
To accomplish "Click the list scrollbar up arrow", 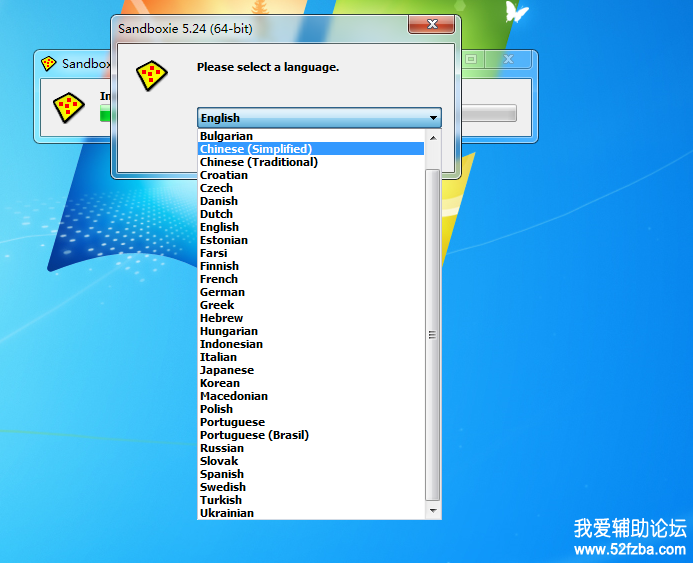I will coord(433,138).
